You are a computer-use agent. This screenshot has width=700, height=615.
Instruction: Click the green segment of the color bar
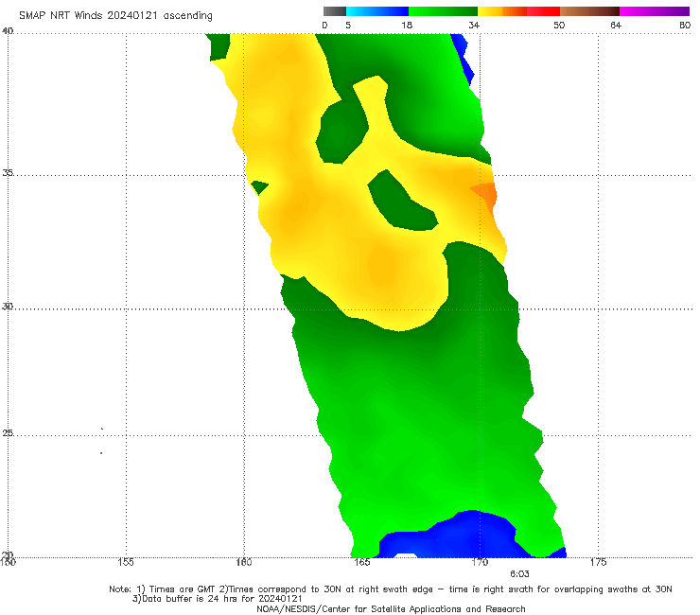[443, 11]
